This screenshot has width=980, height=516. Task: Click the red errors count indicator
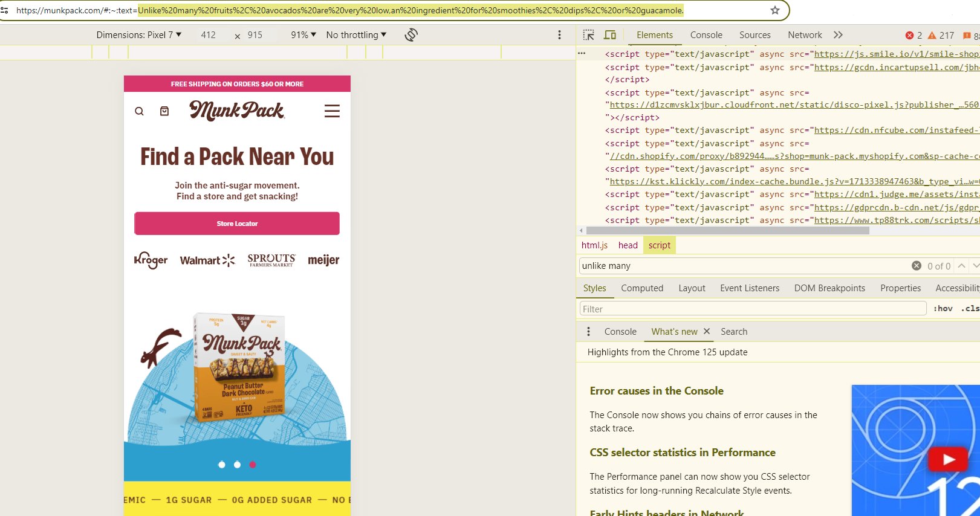tap(913, 36)
